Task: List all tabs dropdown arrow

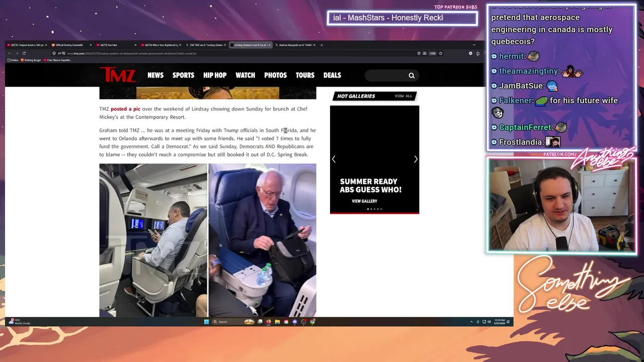Action: (474, 45)
